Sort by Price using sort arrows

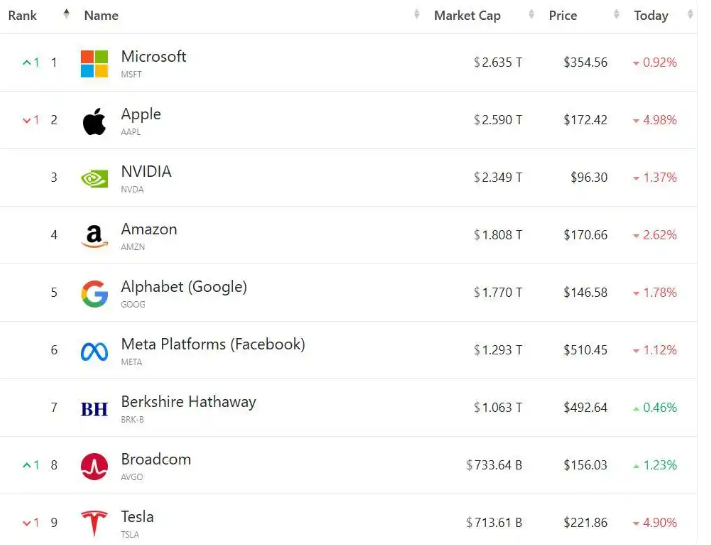tap(616, 15)
